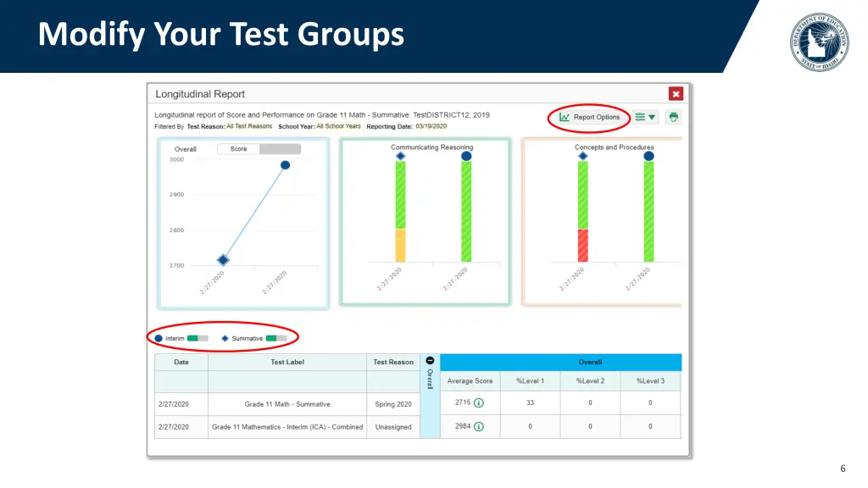
Task: Click red segment of Concepts and Procedures bar
Action: tap(582, 245)
